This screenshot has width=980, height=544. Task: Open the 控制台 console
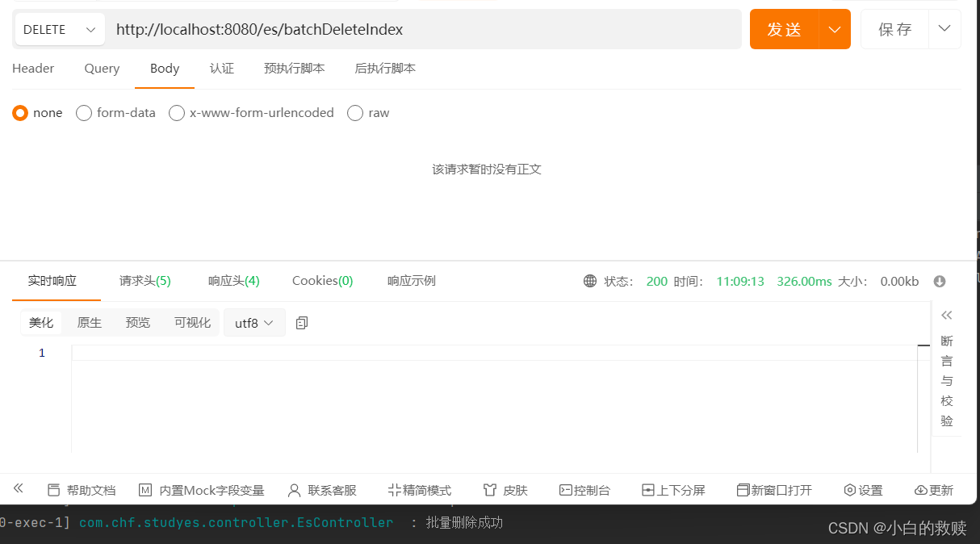click(x=584, y=490)
